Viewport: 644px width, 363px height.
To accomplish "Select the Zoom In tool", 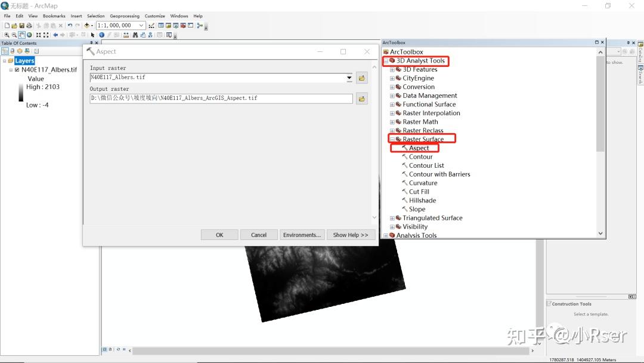I will [7, 35].
